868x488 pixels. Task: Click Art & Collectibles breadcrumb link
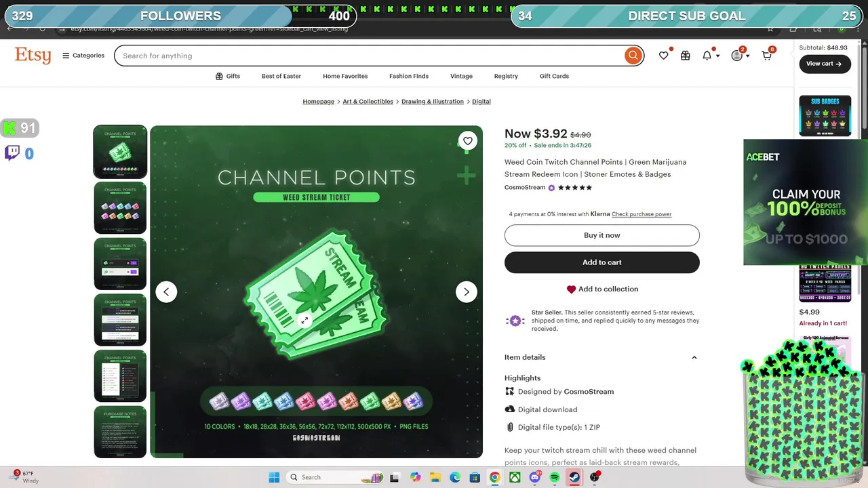point(368,102)
